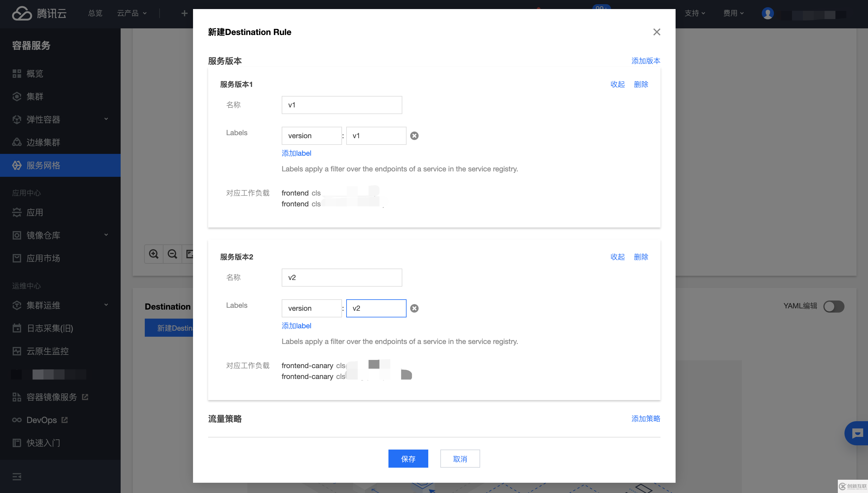Click the 保存 button
The width and height of the screenshot is (868, 493).
pos(408,459)
